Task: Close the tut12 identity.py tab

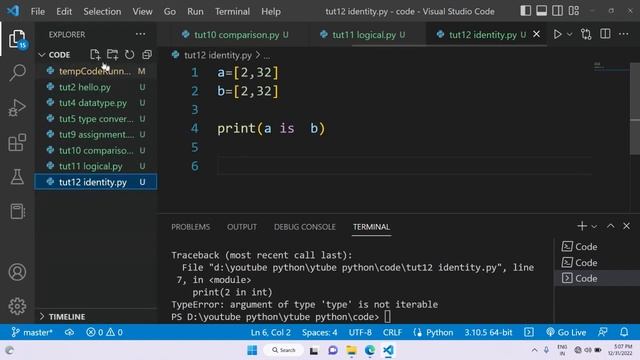Action: [536, 34]
